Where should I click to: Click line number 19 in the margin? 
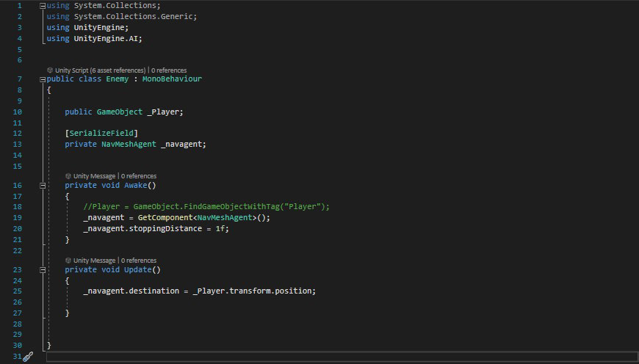[17, 217]
